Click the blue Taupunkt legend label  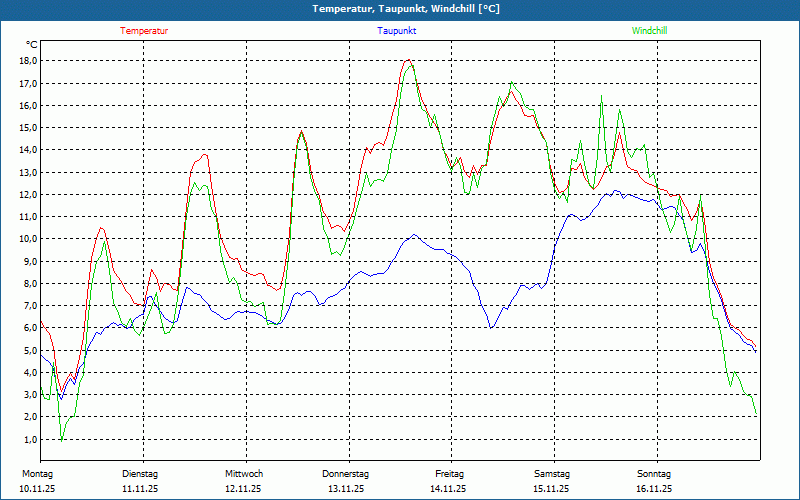pos(397,31)
